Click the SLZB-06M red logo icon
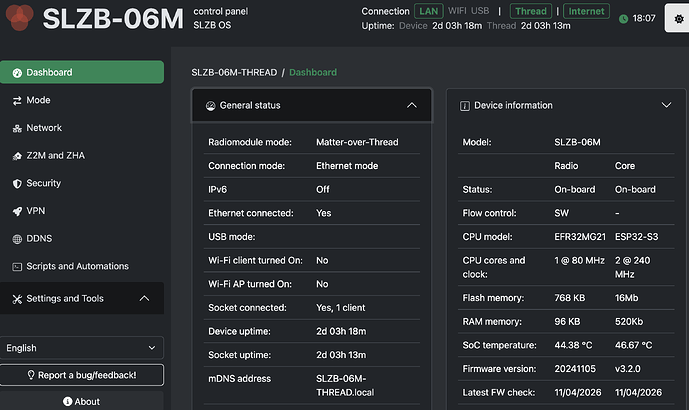689x410 pixels. point(19,17)
